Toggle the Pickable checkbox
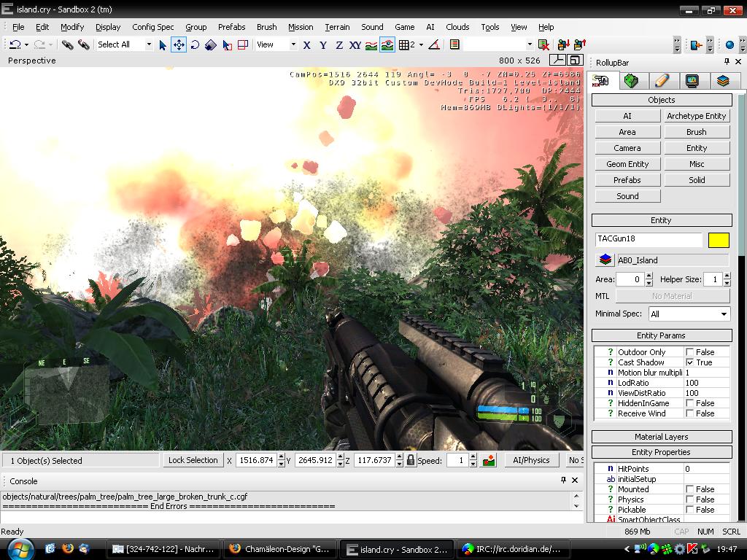The height and width of the screenshot is (560, 747). point(689,510)
